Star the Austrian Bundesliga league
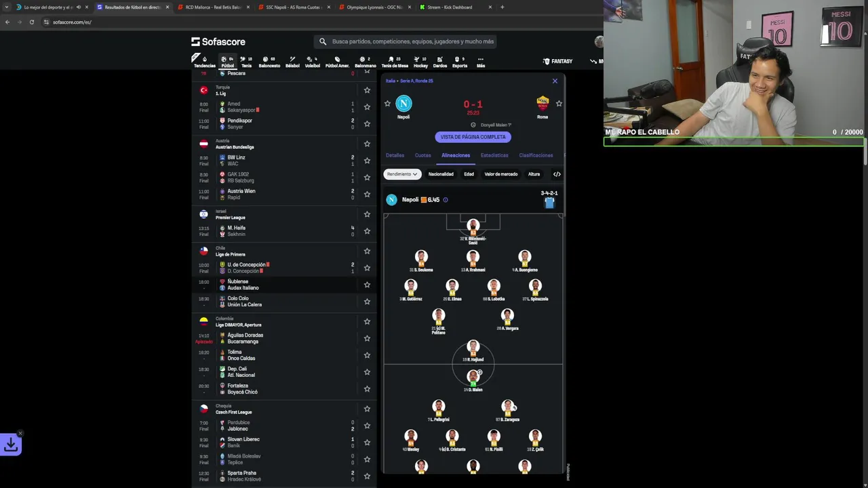Viewport: 868px width, 488px height. click(x=367, y=144)
